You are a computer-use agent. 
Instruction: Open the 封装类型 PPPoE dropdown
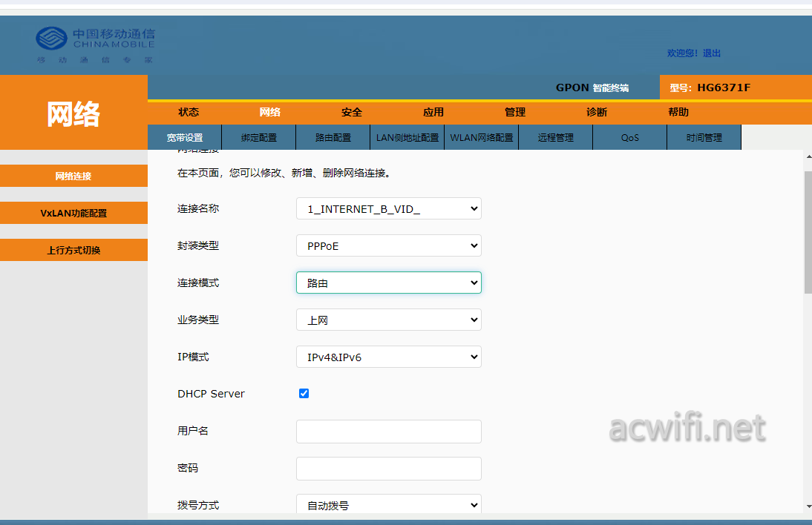(389, 245)
